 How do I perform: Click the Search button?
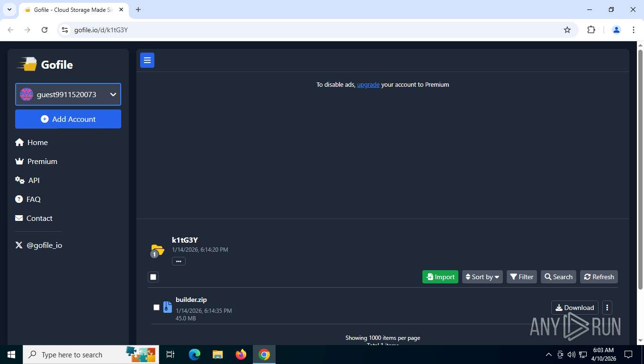pyautogui.click(x=558, y=277)
